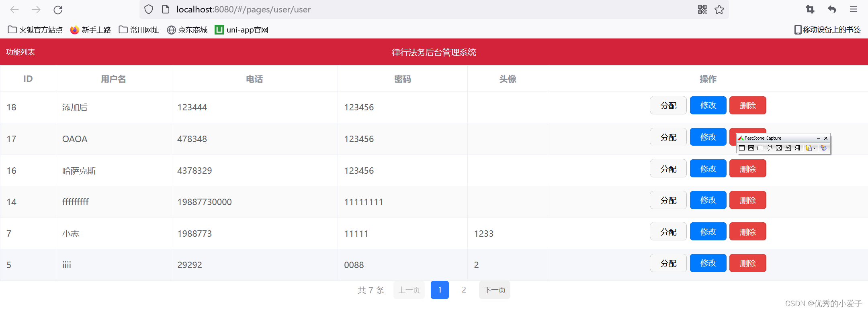
Task: Click the 律行法务后台管理系统 title
Action: click(434, 52)
